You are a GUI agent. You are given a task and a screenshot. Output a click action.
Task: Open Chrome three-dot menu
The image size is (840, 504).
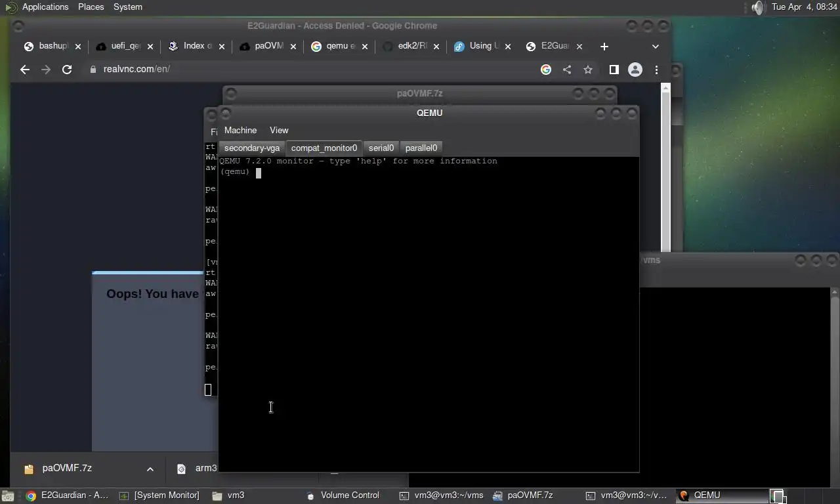click(656, 70)
